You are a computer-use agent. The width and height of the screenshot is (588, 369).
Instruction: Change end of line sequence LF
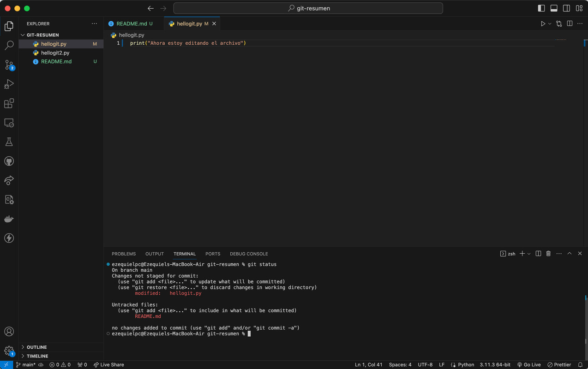[x=442, y=365]
